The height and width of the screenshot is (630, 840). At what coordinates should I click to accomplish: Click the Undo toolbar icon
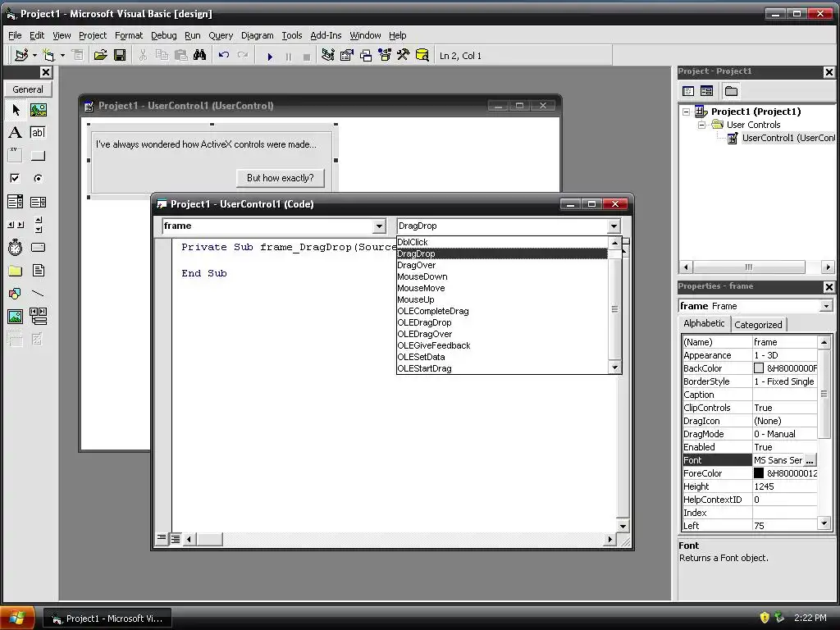tap(223, 55)
